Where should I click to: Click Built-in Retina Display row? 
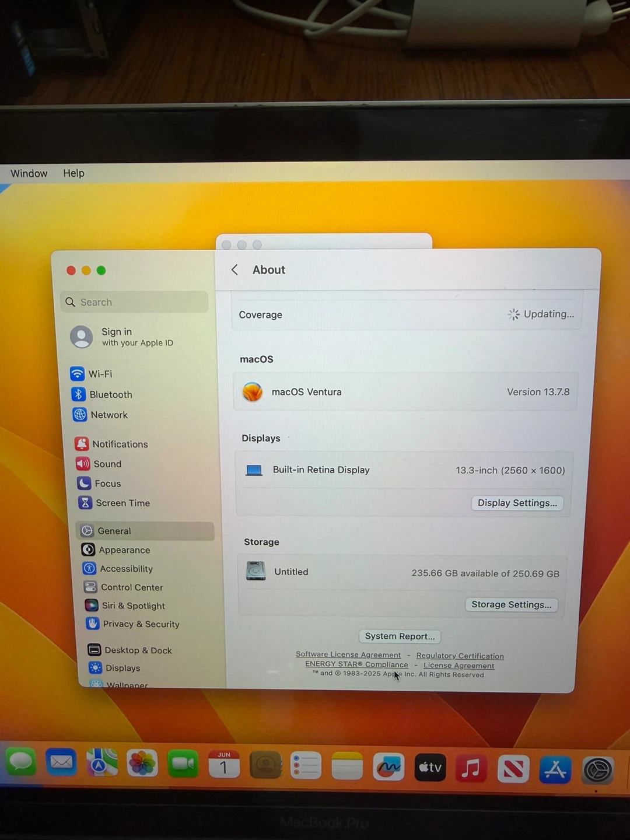click(x=404, y=470)
